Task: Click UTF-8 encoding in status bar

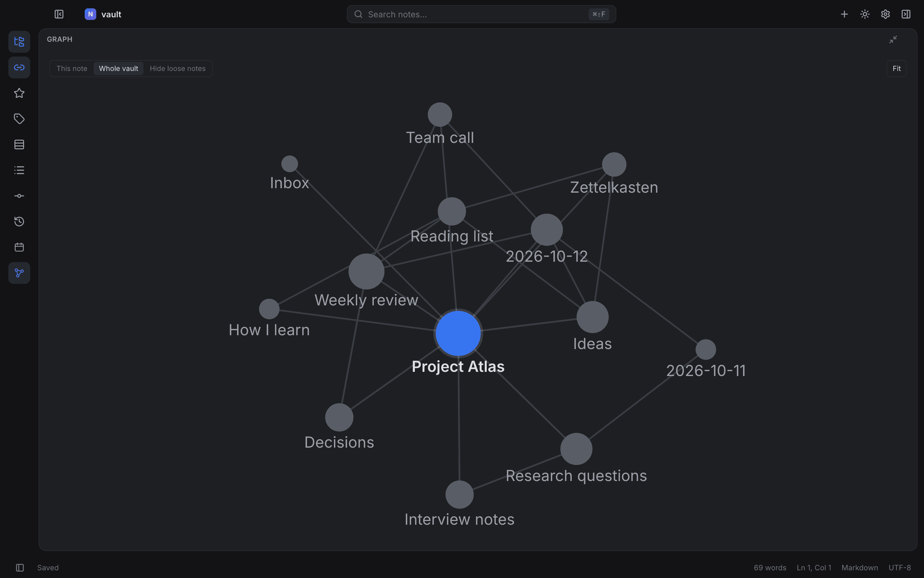Action: pyautogui.click(x=900, y=568)
